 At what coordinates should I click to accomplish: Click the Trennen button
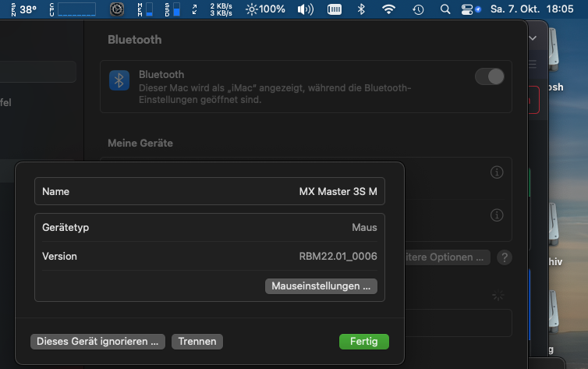click(197, 342)
